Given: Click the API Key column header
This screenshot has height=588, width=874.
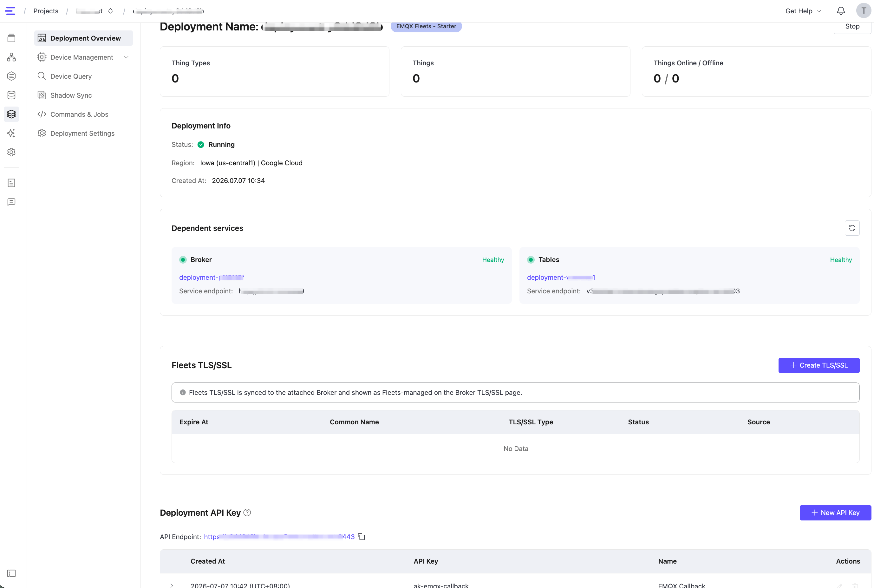Looking at the screenshot, I should point(426,561).
